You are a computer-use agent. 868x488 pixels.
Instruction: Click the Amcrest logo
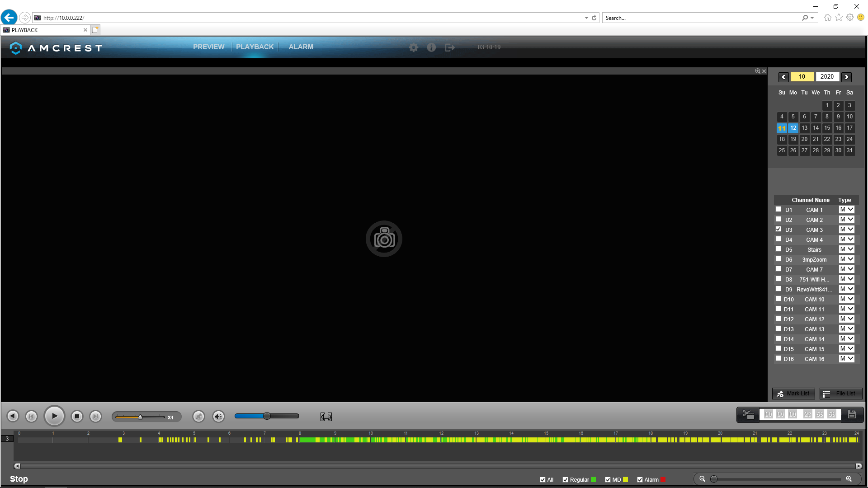coord(56,48)
